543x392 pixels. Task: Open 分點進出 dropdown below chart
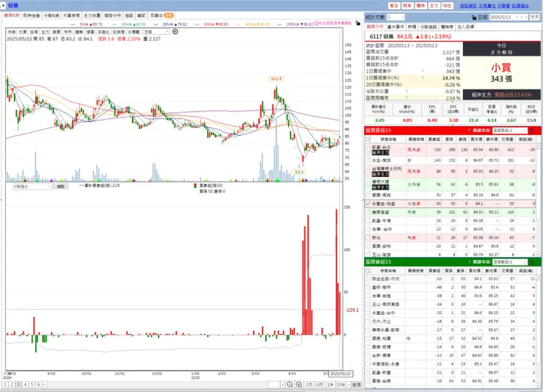[32, 186]
